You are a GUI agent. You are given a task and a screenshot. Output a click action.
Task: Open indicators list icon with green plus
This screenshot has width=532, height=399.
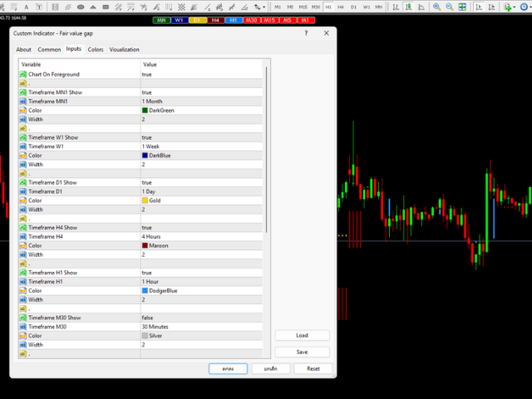(508, 7)
